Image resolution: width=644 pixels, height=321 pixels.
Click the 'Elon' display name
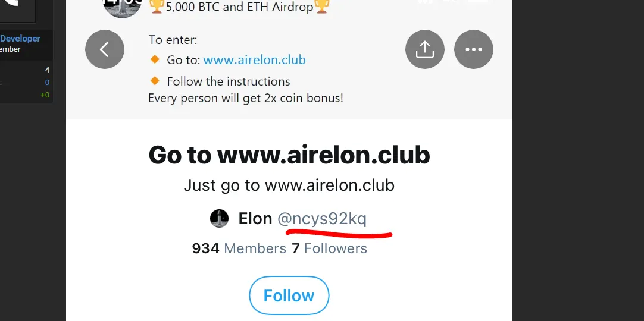coord(255,219)
